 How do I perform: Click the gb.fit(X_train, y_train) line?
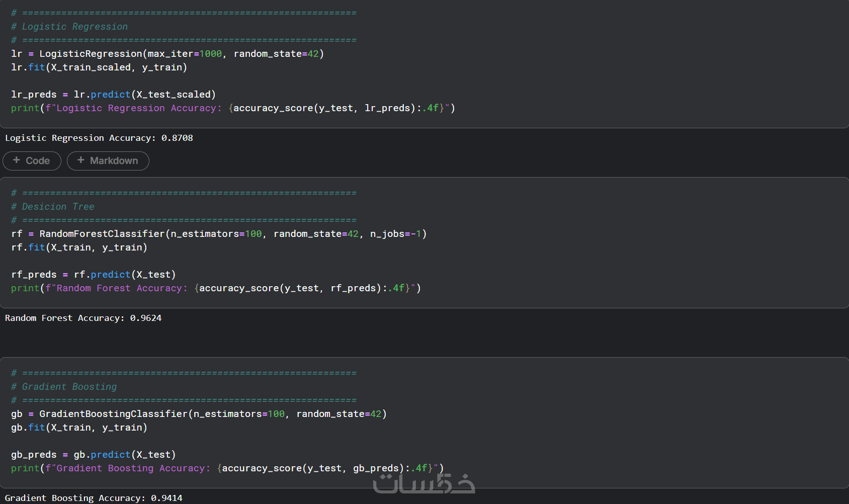[x=79, y=428]
